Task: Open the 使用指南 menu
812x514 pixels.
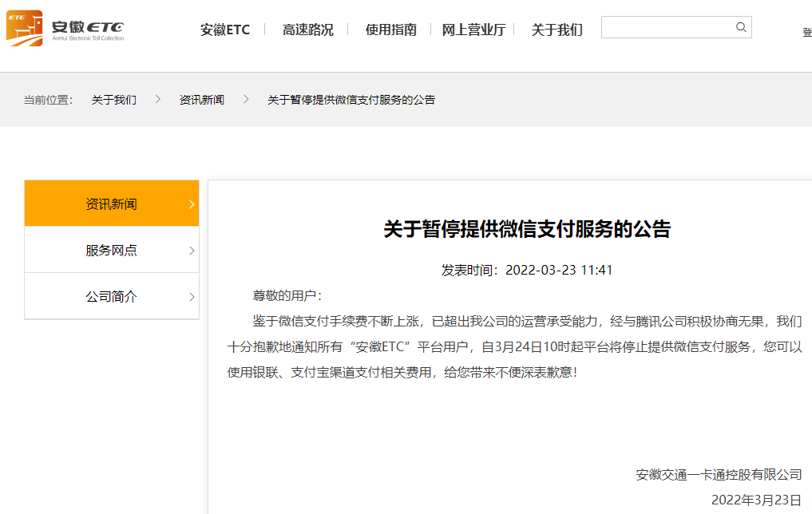Action: click(x=390, y=30)
